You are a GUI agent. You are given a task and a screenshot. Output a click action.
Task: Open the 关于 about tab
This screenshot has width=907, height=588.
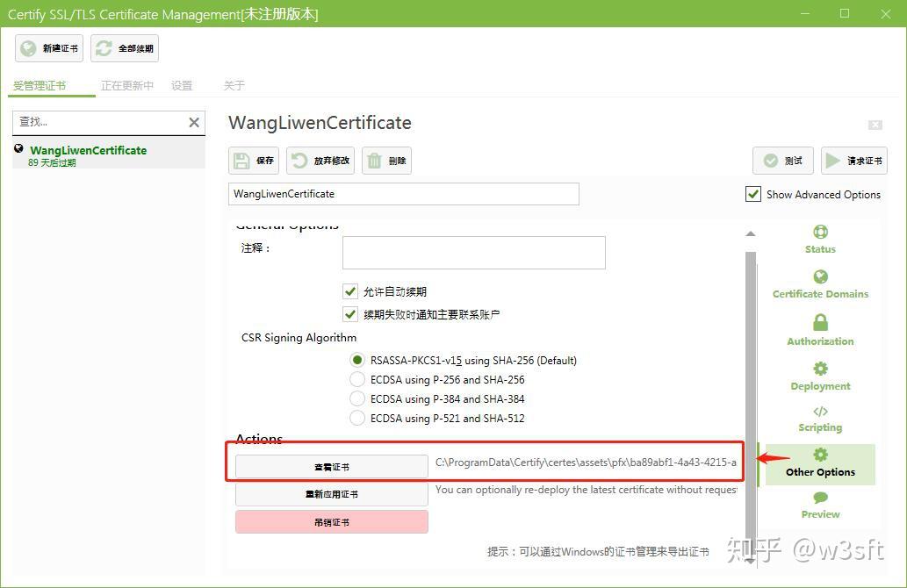[234, 86]
